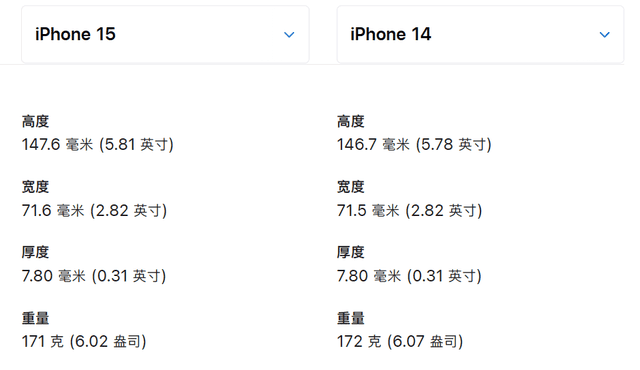
Task: Select the 147.6 毫米 height value
Action: tap(98, 144)
